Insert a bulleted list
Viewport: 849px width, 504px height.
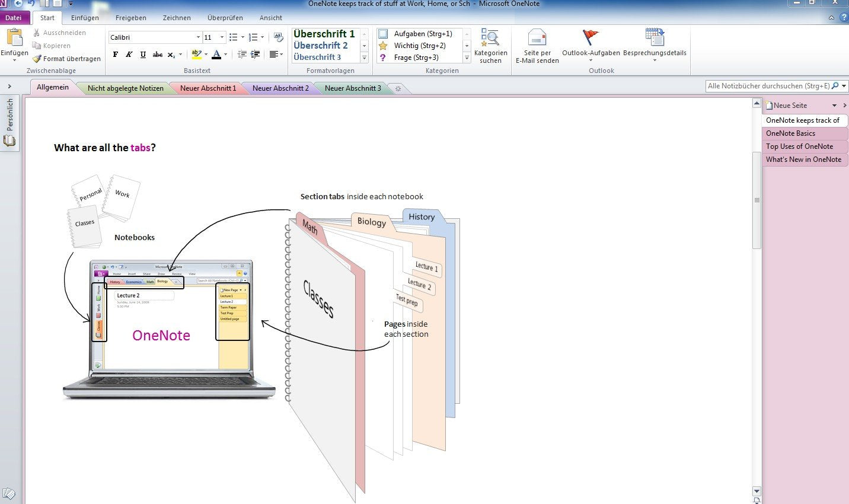pos(234,37)
